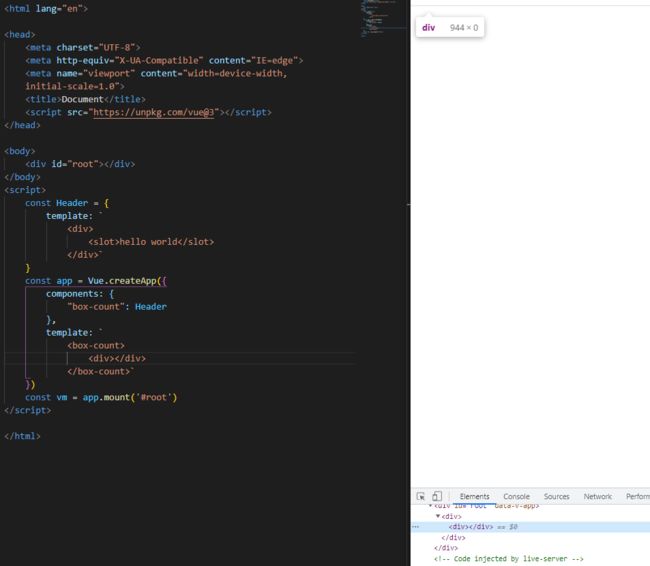Activate the DevTools element inspector icon
650x566 pixels.
click(420, 496)
